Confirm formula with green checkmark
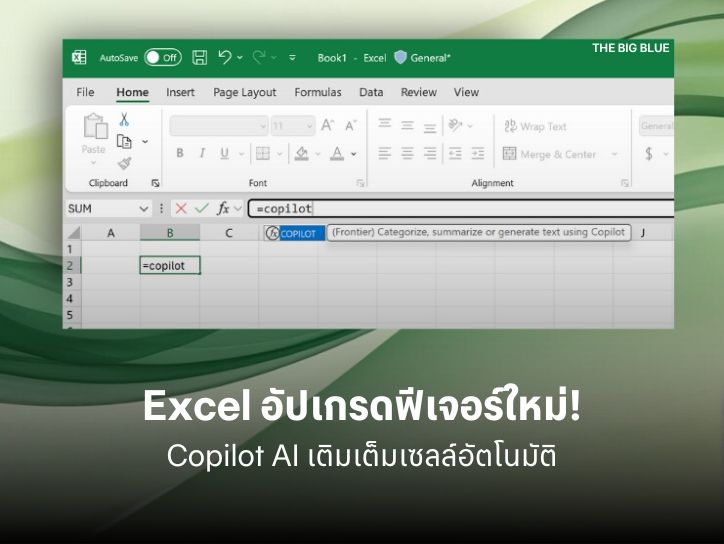The width and height of the screenshot is (724, 544). 202,209
